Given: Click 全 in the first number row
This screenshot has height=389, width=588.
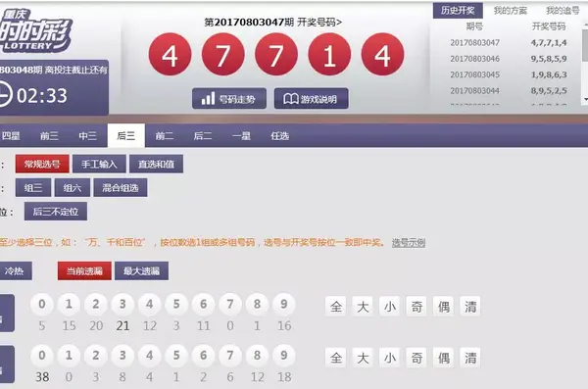Looking at the screenshot, I should 335,307.
